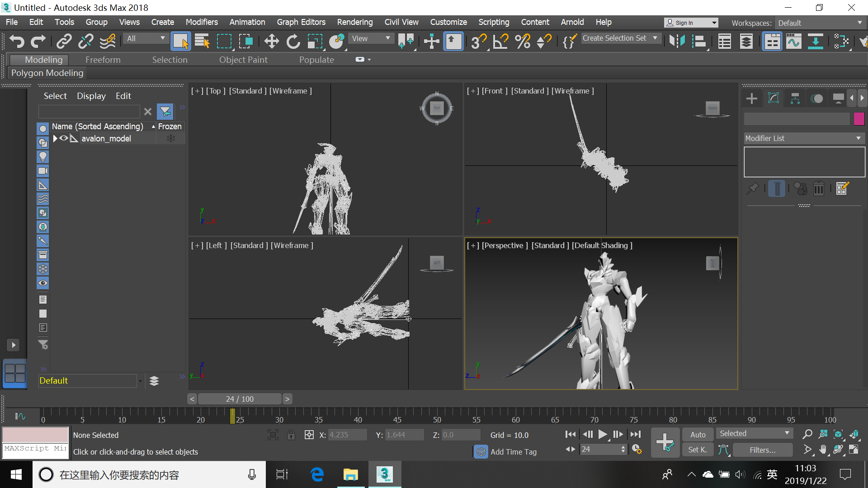This screenshot has width=868, height=488.
Task: Open Select by Name tool
Action: point(202,41)
